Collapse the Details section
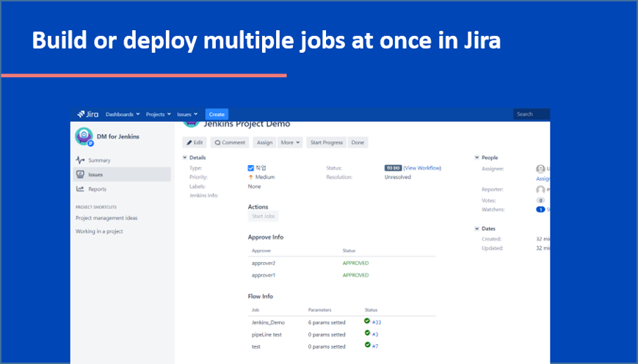This screenshot has height=364, width=638. [x=184, y=157]
